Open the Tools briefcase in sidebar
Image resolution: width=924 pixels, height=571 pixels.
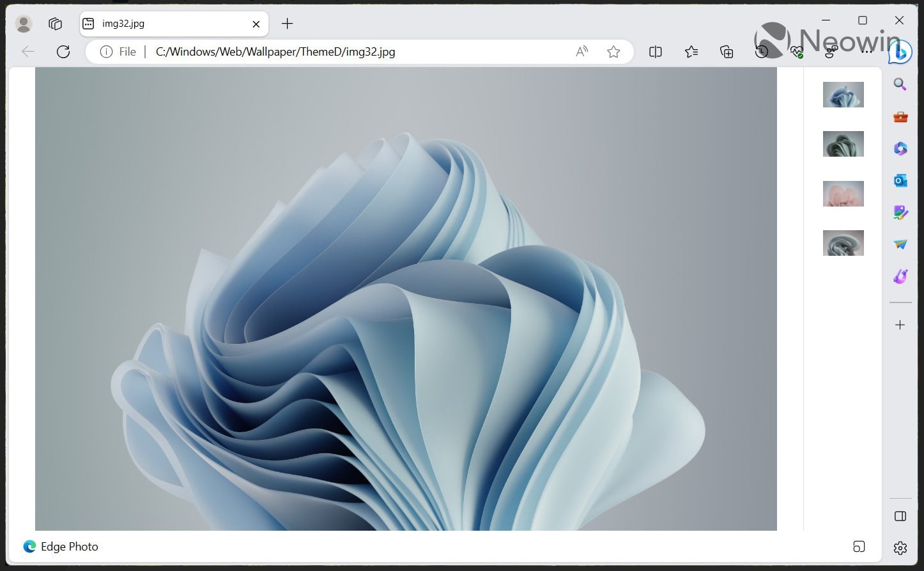[900, 117]
